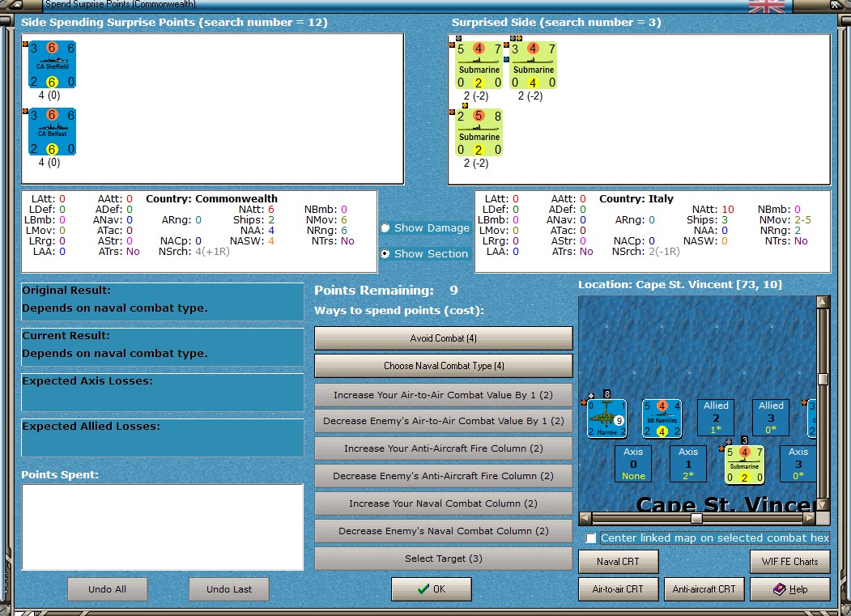Click the Points Spent list box
851x616 pixels.
[x=162, y=527]
